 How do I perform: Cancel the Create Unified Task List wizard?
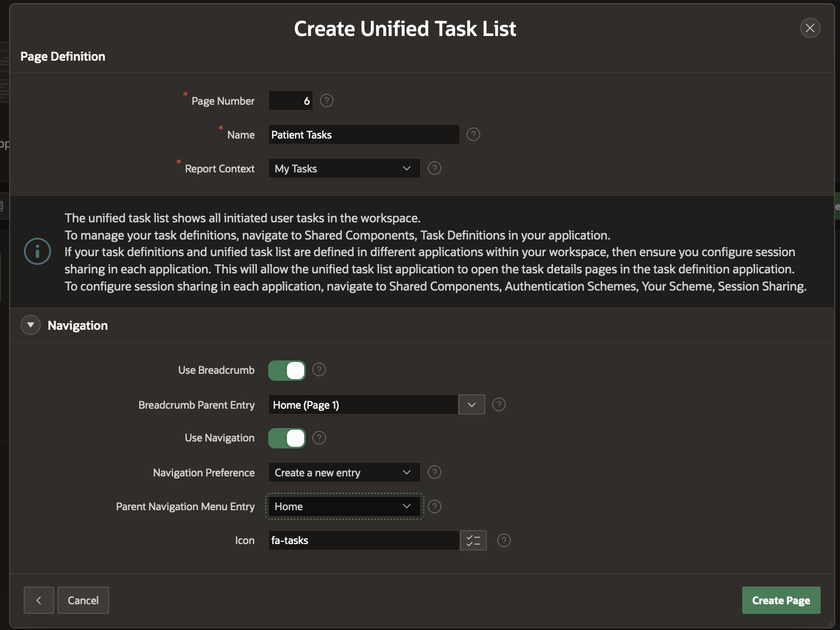tap(83, 600)
